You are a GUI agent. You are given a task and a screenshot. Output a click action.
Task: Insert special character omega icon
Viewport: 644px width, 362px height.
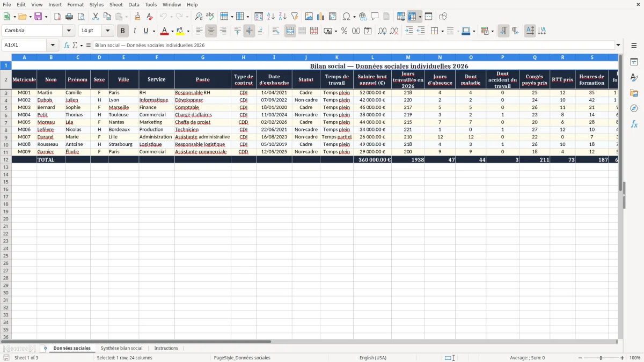point(346,17)
